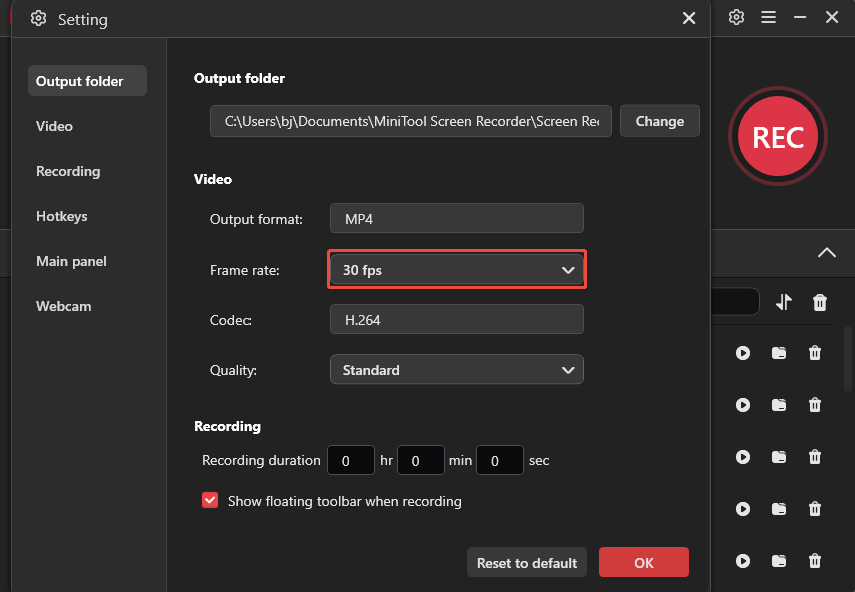The image size is (855, 592).
Task: Click the Change button for output folder
Action: tap(659, 121)
